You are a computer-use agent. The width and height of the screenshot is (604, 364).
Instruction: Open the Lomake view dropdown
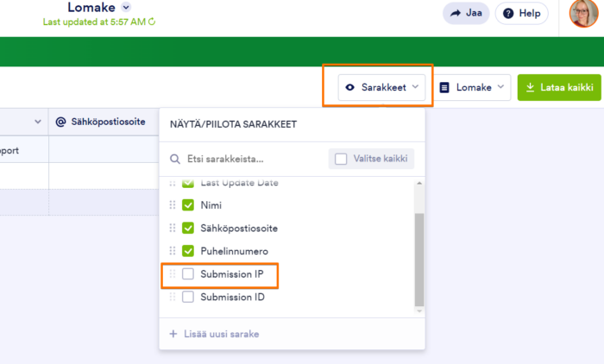pos(472,87)
